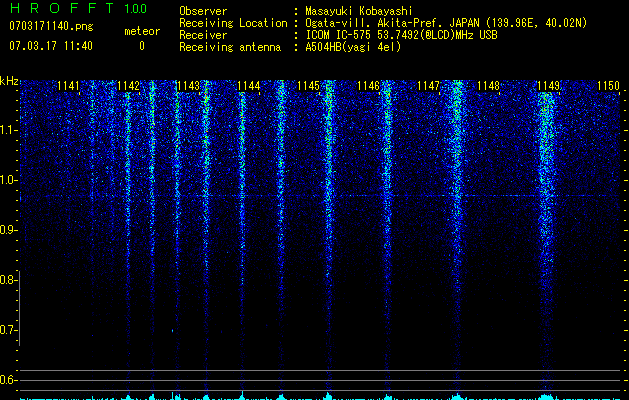Click the 0.8 kHz axis label
The image size is (629, 400).
pyautogui.click(x=8, y=280)
